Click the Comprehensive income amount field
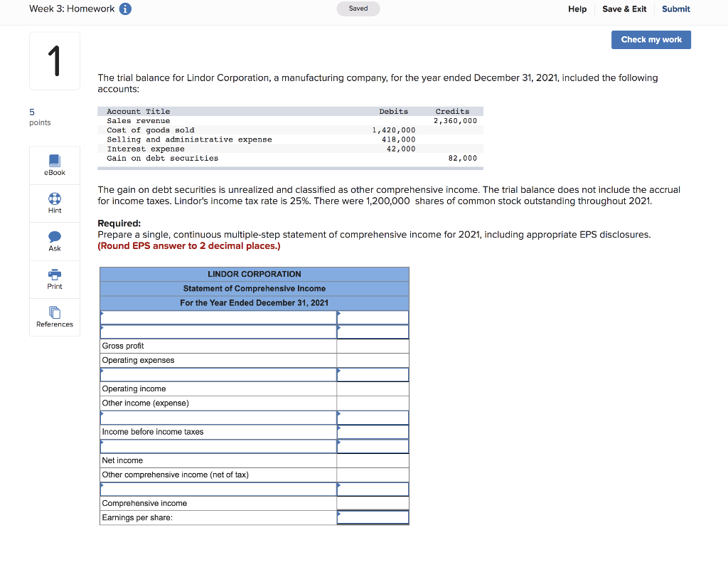Viewport: 728px width, 577px height. click(x=373, y=503)
